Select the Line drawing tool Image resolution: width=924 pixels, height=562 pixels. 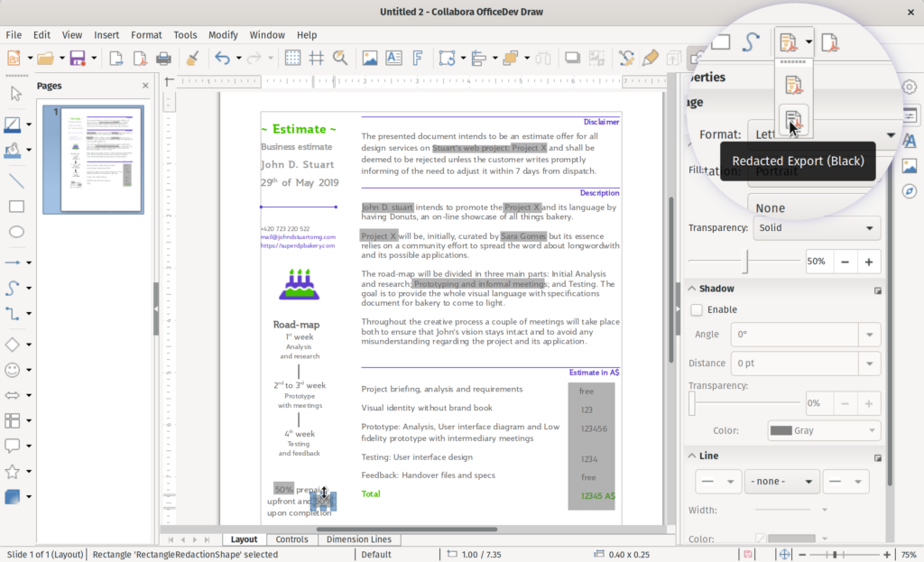[x=15, y=180]
